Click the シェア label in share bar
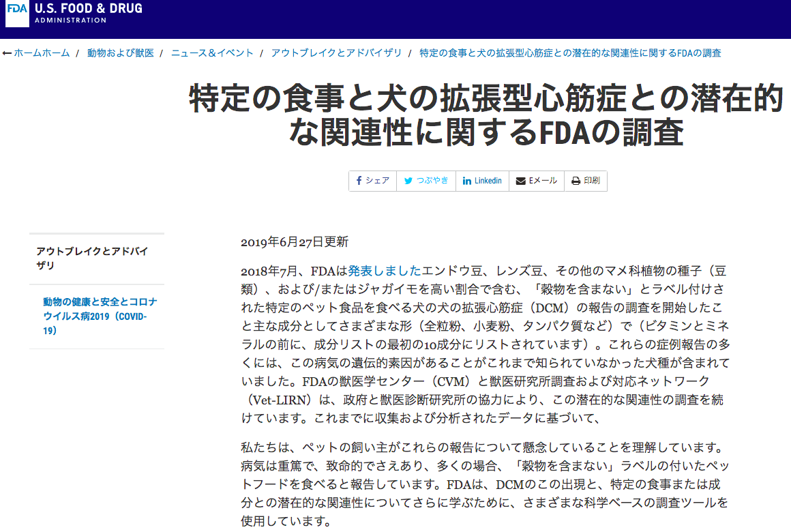This screenshot has height=532, width=791. click(377, 181)
